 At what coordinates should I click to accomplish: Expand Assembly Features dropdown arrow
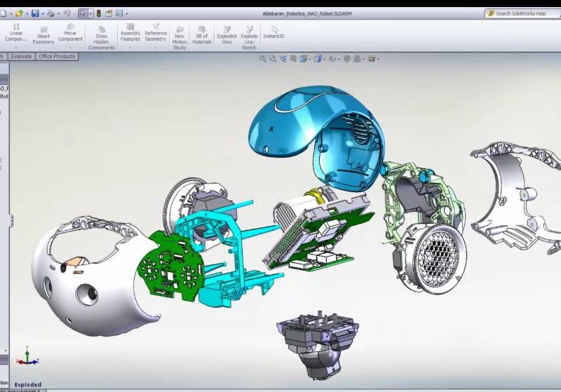click(130, 47)
